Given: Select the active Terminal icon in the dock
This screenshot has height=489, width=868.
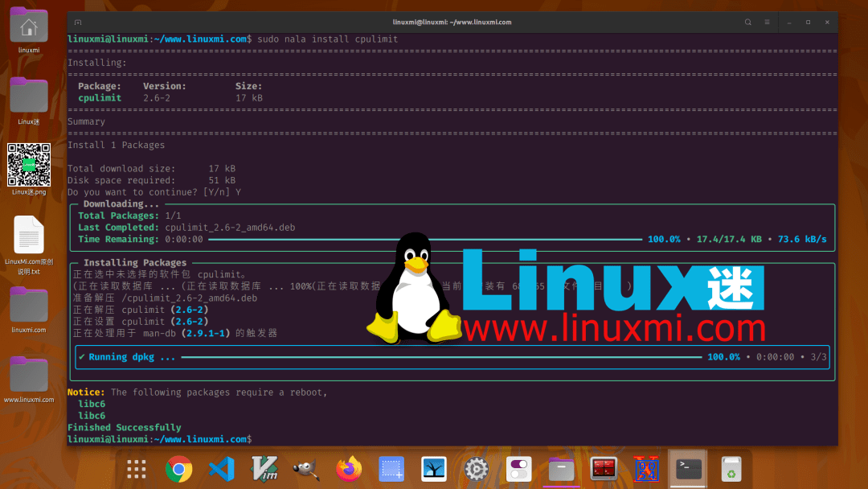Looking at the screenshot, I should click(688, 469).
